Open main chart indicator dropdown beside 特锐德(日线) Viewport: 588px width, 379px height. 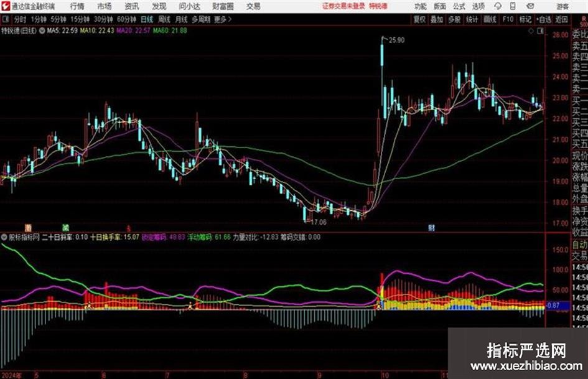pos(42,30)
